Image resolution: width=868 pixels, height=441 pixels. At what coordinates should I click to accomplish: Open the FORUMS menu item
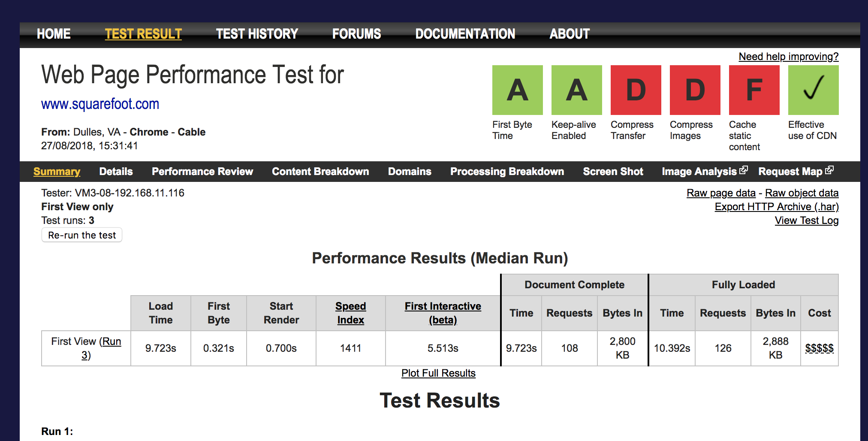click(356, 34)
